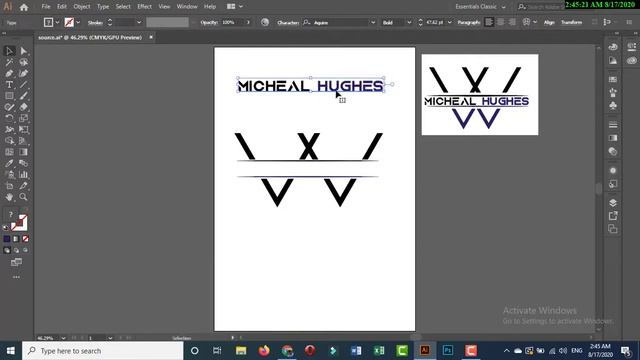Select the Free Transform tool
This screenshot has width=640, height=360.
pyautogui.click(x=23, y=130)
